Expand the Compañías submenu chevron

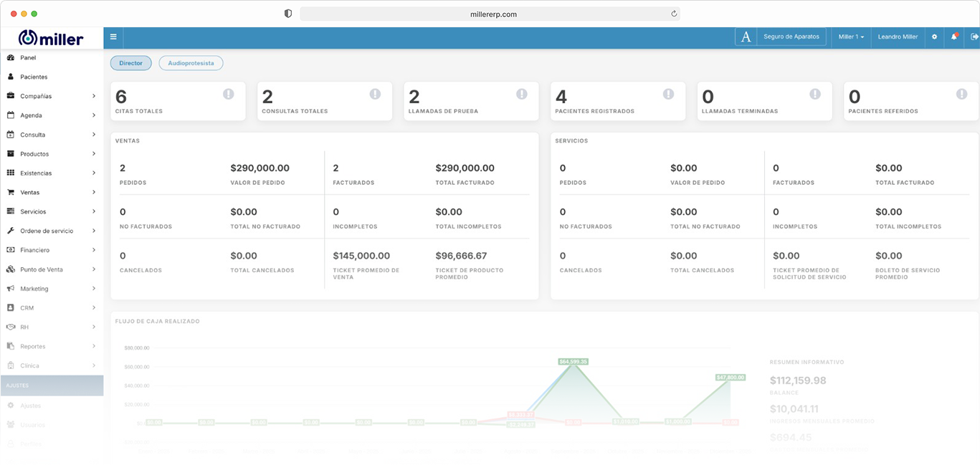pos(94,96)
